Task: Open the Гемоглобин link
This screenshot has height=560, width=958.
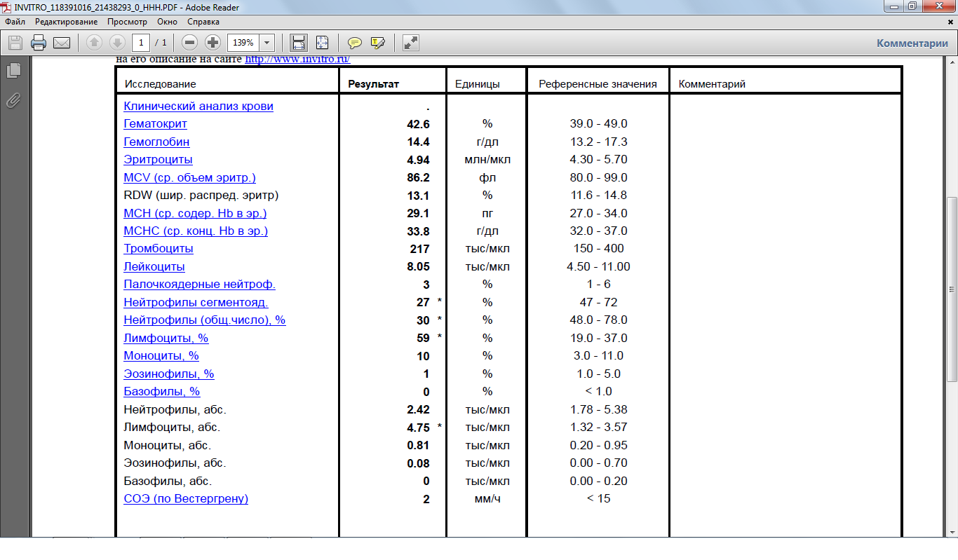Action: [156, 142]
